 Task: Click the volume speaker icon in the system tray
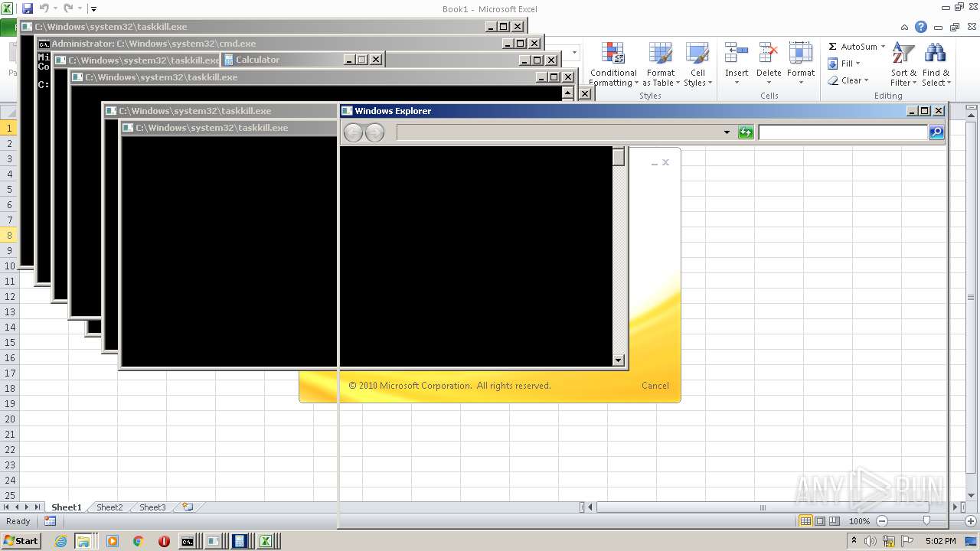pyautogui.click(x=871, y=541)
